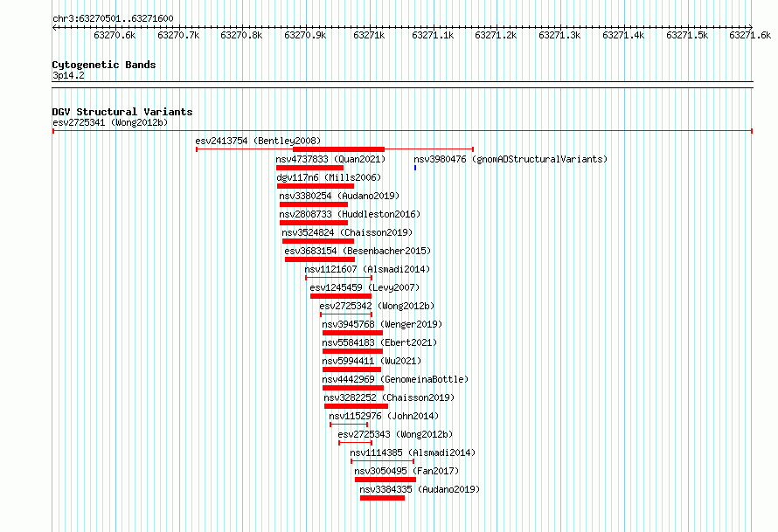
Task: Click the red bar under nsv4737833
Action: click(x=309, y=168)
